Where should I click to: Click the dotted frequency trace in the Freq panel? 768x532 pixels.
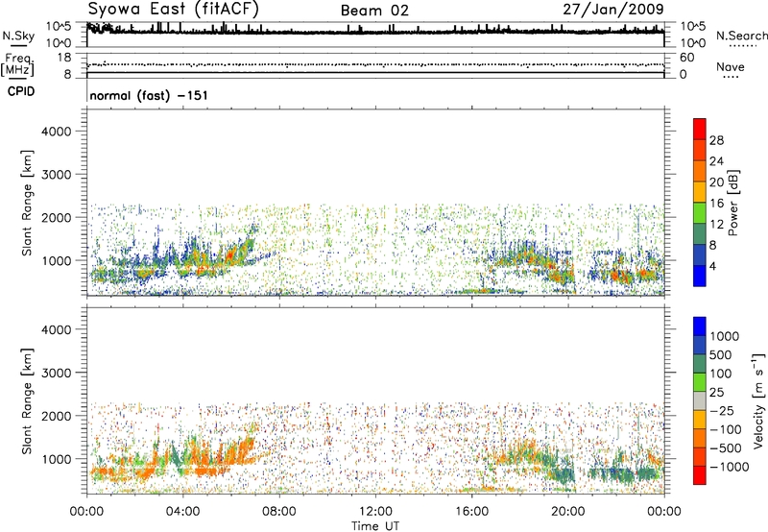click(375, 64)
